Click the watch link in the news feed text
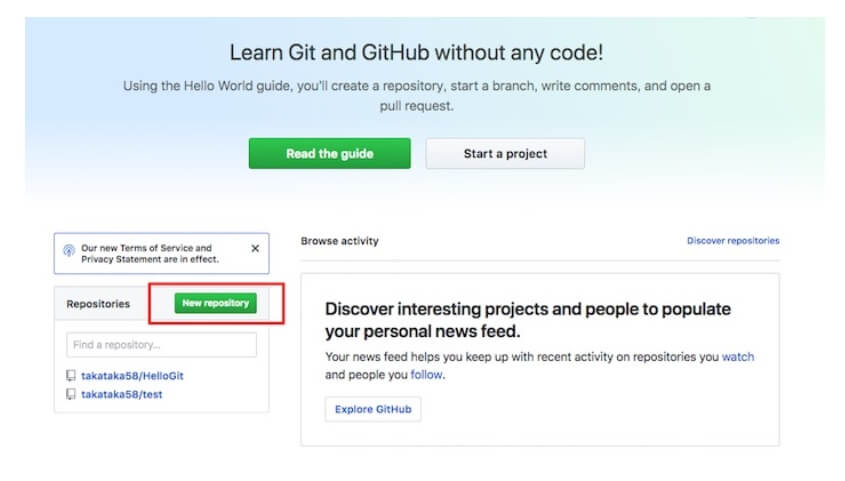Image resolution: width=845 pixels, height=481 pixels. point(738,357)
